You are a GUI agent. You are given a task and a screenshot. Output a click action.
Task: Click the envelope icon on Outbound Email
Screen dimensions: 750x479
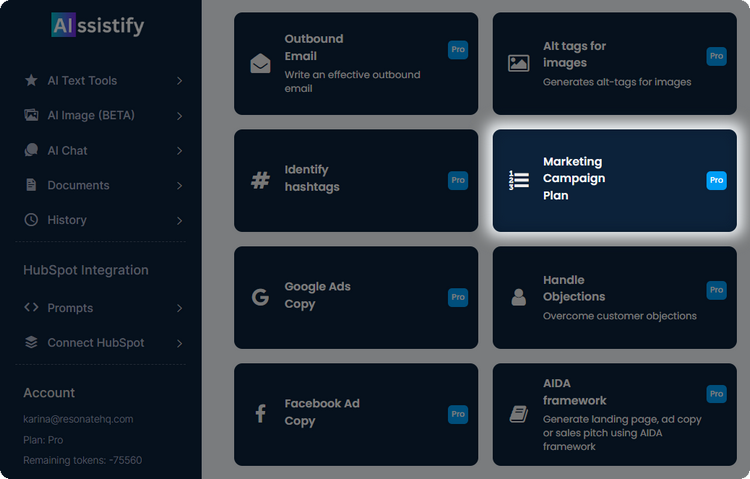point(260,64)
